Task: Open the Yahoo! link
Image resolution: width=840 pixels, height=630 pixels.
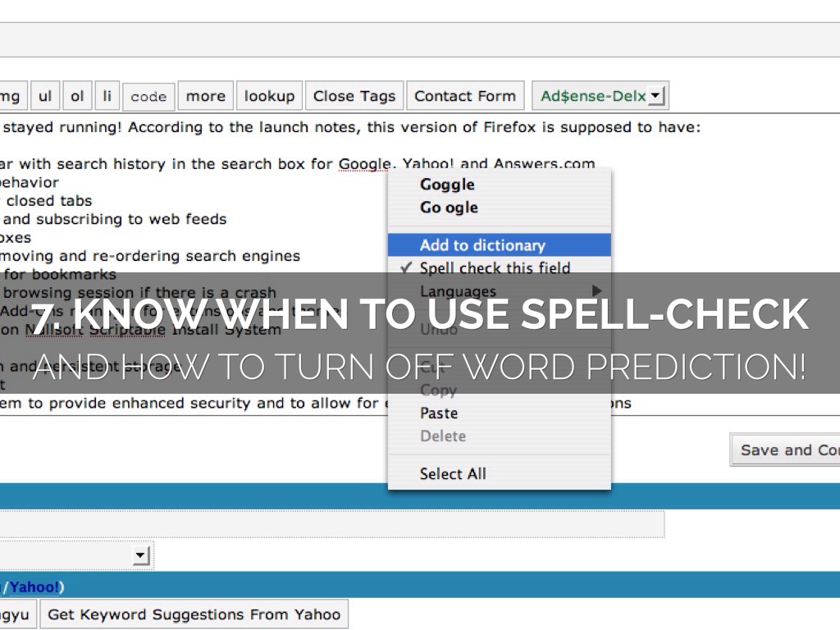Action: tap(34, 587)
